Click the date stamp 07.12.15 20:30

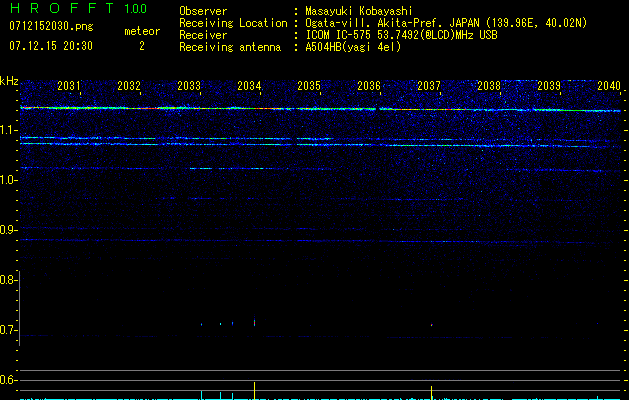click(x=51, y=46)
